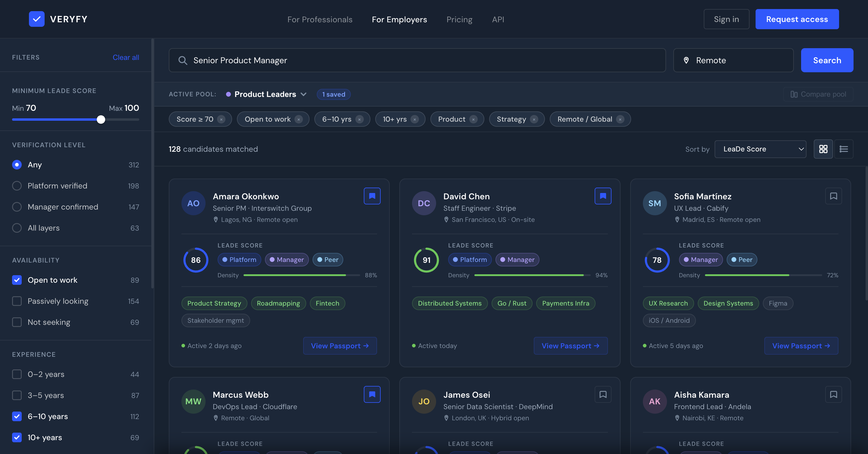Unsave David Chen's bookmark
The height and width of the screenshot is (454, 868).
coord(603,196)
